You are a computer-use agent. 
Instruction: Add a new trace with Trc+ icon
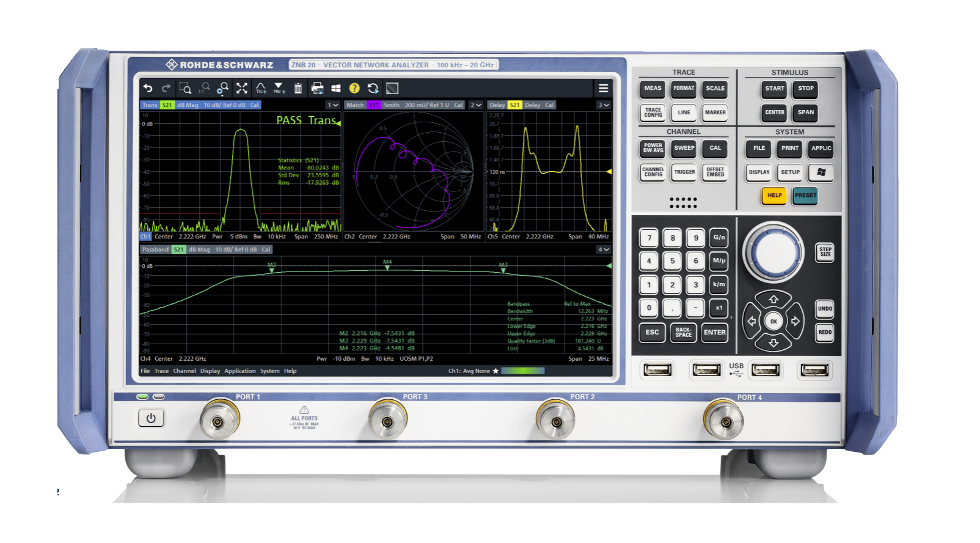click(261, 88)
